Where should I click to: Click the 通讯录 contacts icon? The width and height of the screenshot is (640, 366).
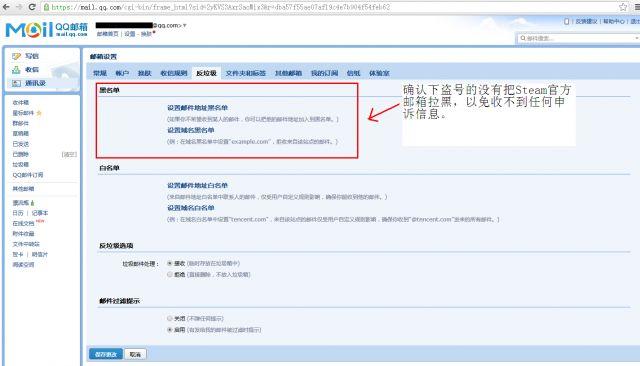click(16, 83)
